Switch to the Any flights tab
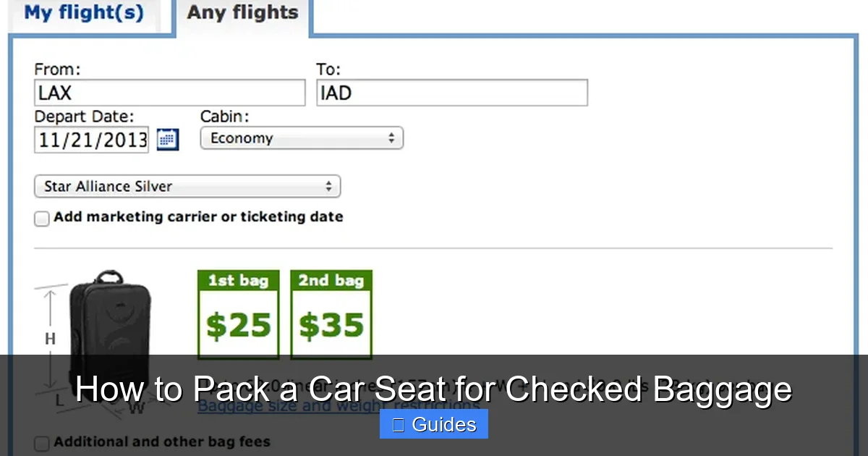 pos(242,12)
